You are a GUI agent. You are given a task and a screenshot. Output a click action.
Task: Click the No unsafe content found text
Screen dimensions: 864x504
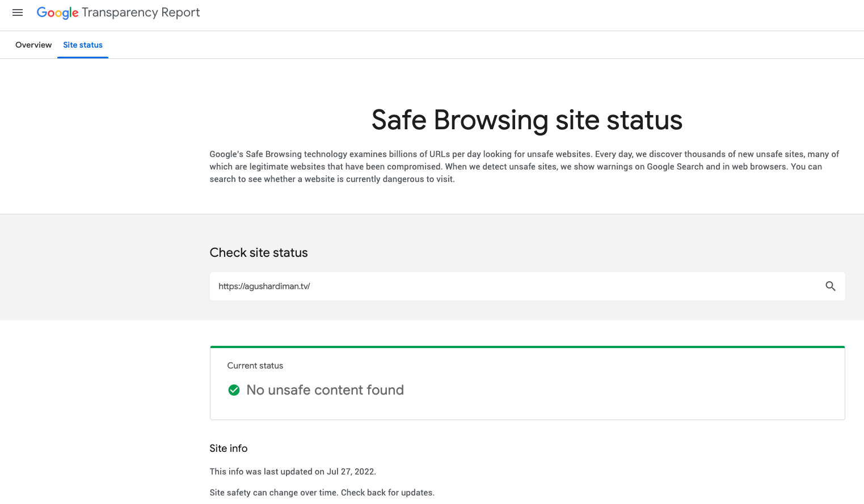coord(325,390)
